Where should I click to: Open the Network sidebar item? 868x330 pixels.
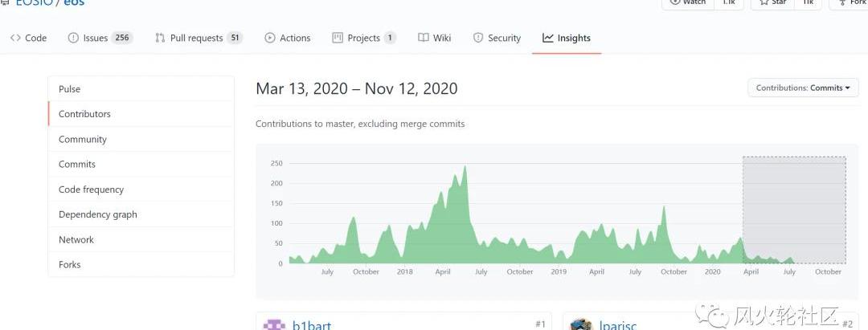(x=76, y=239)
